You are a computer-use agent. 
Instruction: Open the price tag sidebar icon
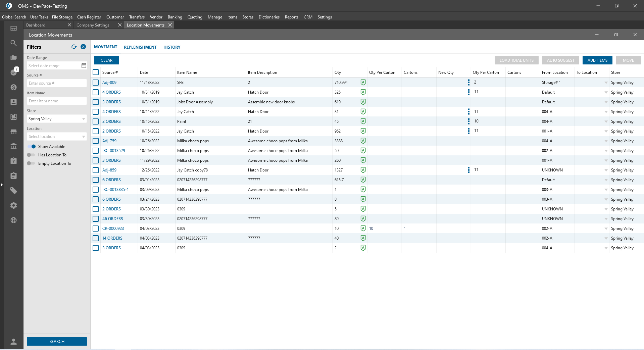coord(13,191)
